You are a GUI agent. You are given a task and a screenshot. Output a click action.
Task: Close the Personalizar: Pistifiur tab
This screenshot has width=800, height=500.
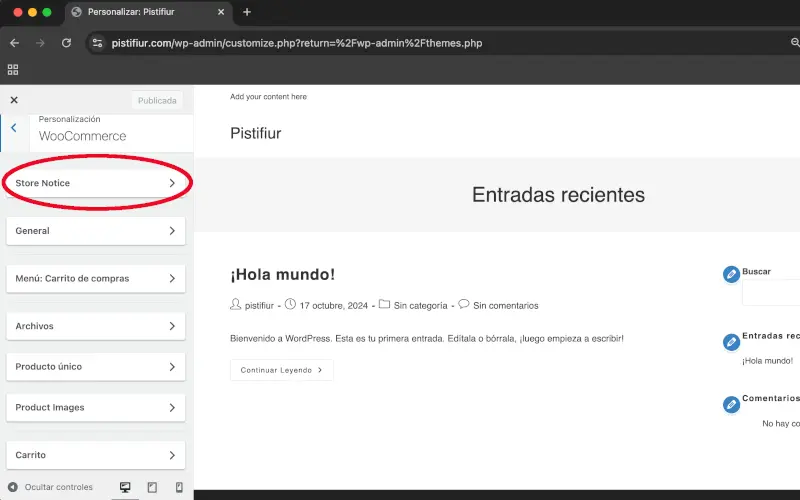(x=221, y=12)
